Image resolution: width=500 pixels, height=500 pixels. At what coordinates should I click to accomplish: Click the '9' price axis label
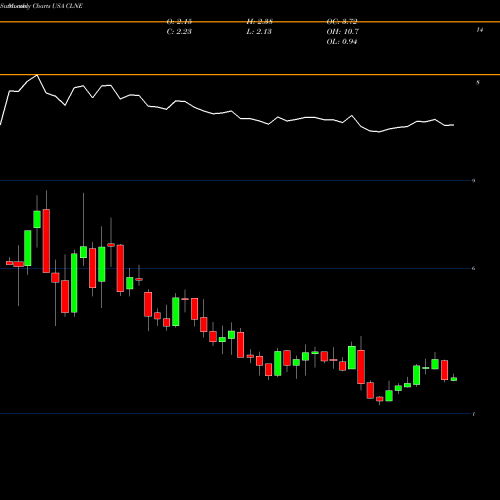[x=473, y=181]
